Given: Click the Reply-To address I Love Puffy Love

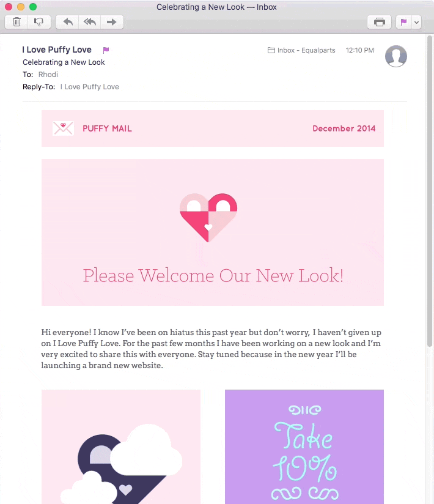Looking at the screenshot, I should click(89, 87).
